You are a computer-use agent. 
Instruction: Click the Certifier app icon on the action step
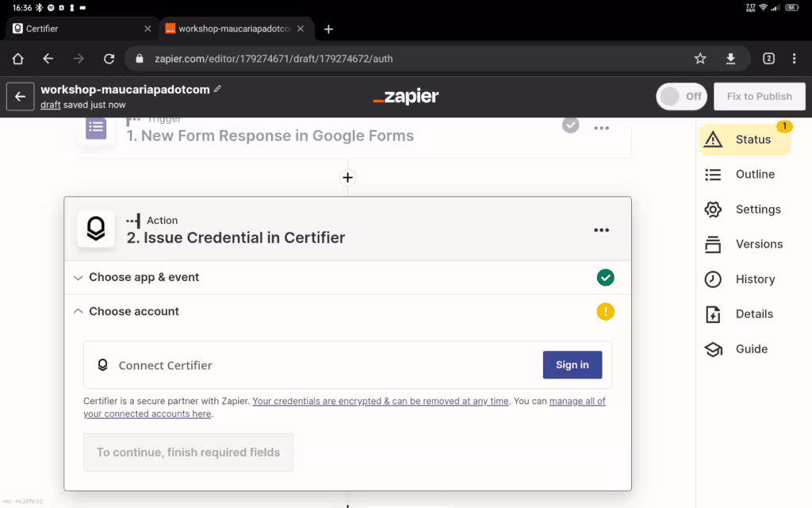pos(96,229)
